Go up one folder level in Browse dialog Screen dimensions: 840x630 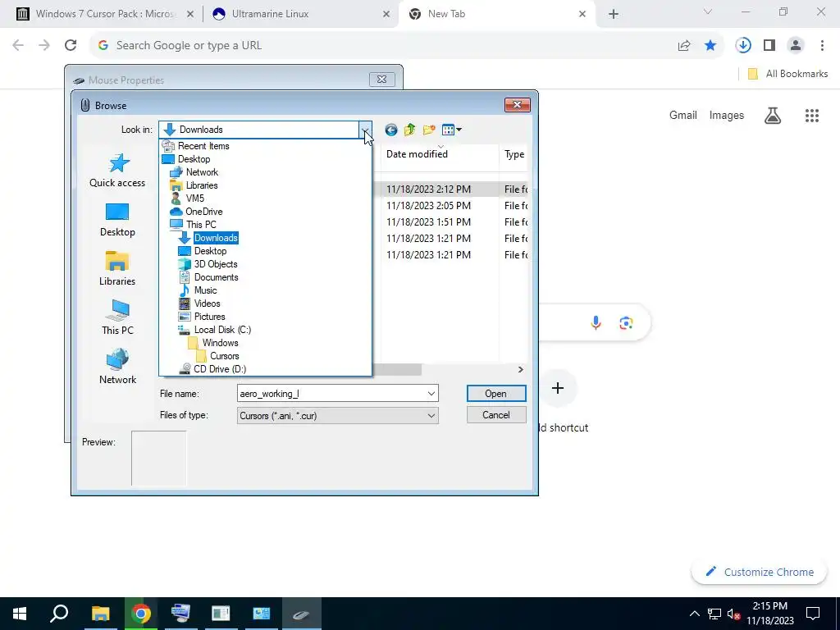point(410,130)
